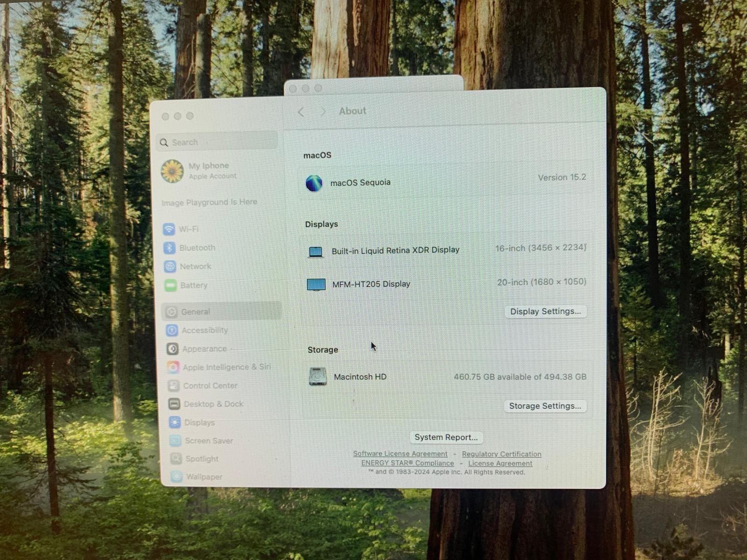This screenshot has width=747, height=560.
Task: Click the 'About' page title
Action: tap(352, 111)
